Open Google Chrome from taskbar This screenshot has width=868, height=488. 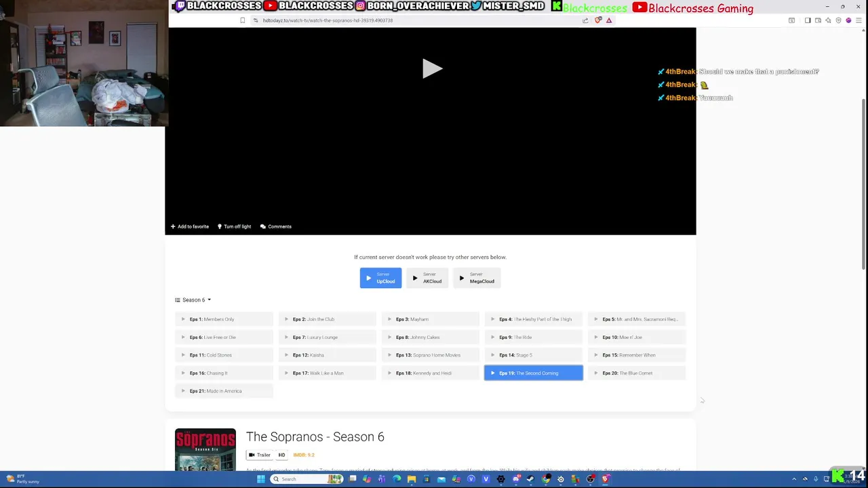click(x=546, y=479)
